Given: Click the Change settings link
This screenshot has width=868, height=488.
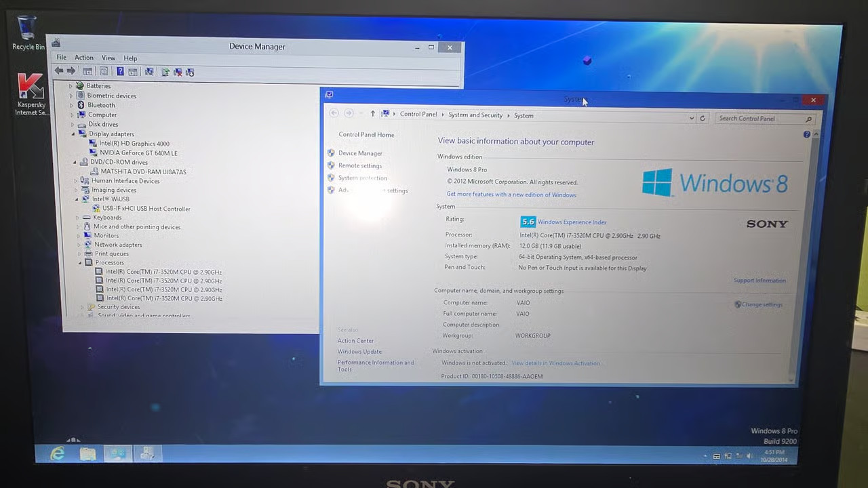Looking at the screenshot, I should [762, 304].
